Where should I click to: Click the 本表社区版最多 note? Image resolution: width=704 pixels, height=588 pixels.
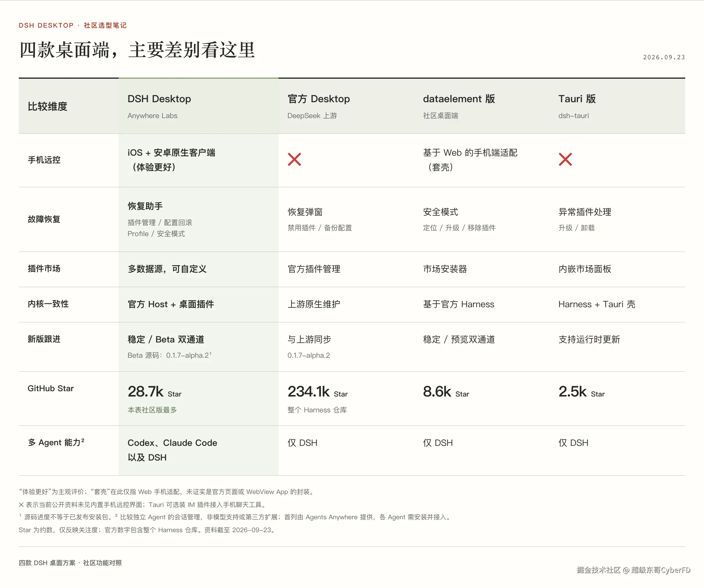pyautogui.click(x=152, y=410)
